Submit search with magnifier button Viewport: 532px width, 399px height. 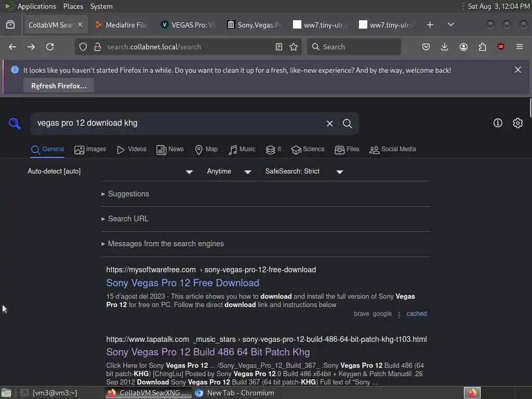pos(347,124)
